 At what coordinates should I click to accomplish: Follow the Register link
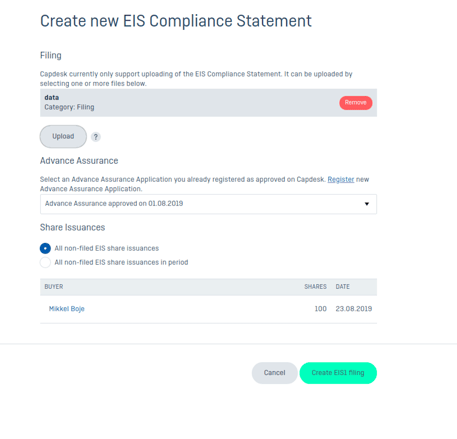pyautogui.click(x=341, y=179)
